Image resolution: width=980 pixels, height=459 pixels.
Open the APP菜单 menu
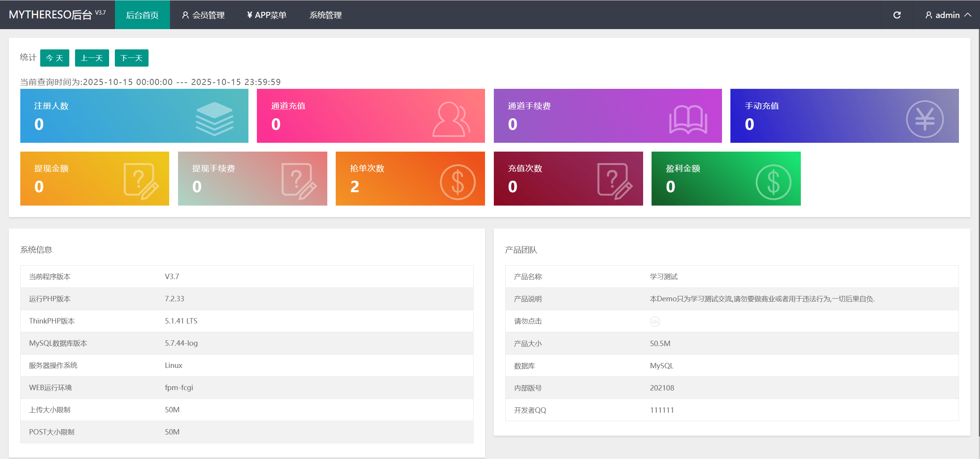(267, 15)
